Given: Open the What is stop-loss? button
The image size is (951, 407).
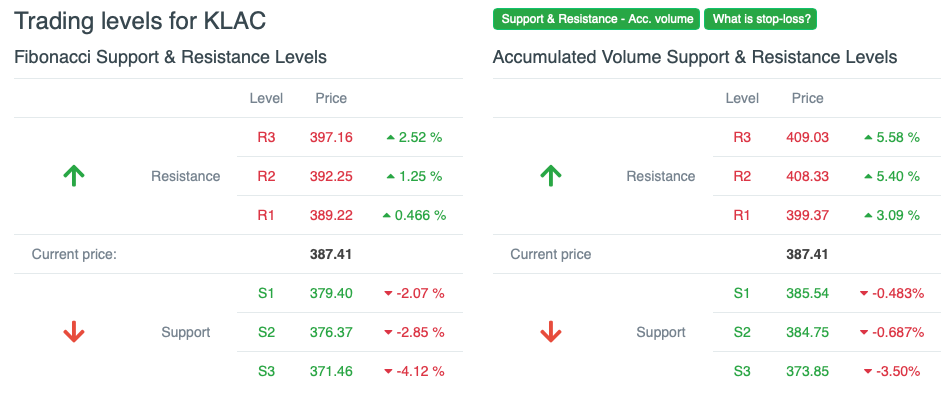Looking at the screenshot, I should click(761, 19).
